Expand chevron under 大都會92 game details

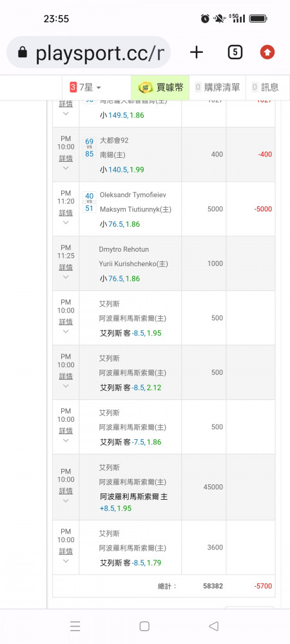[66, 168]
